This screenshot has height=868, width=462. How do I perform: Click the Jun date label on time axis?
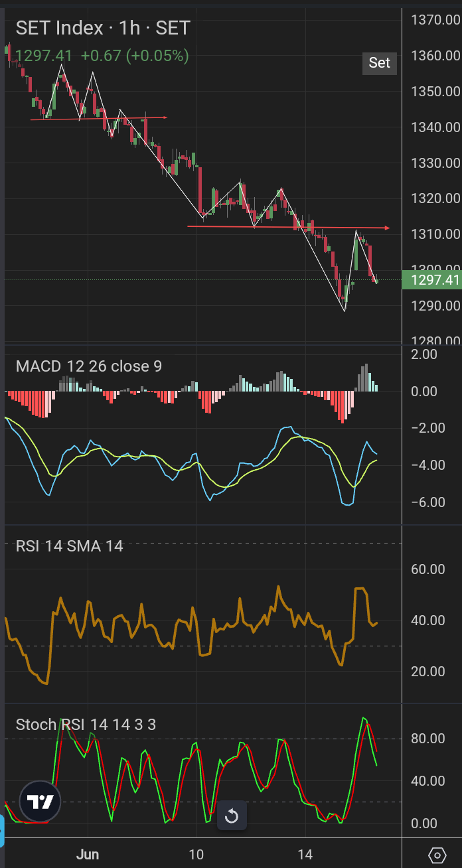tap(88, 854)
